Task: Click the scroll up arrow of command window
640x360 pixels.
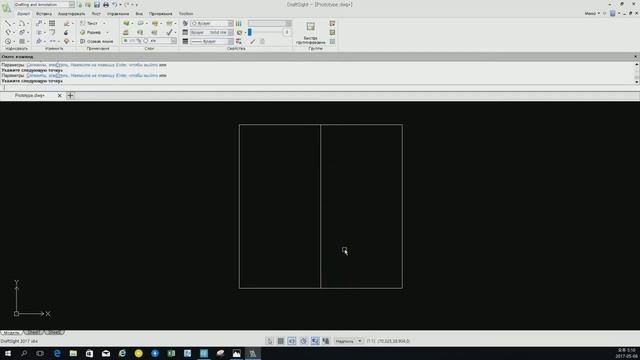Action: pos(636,64)
